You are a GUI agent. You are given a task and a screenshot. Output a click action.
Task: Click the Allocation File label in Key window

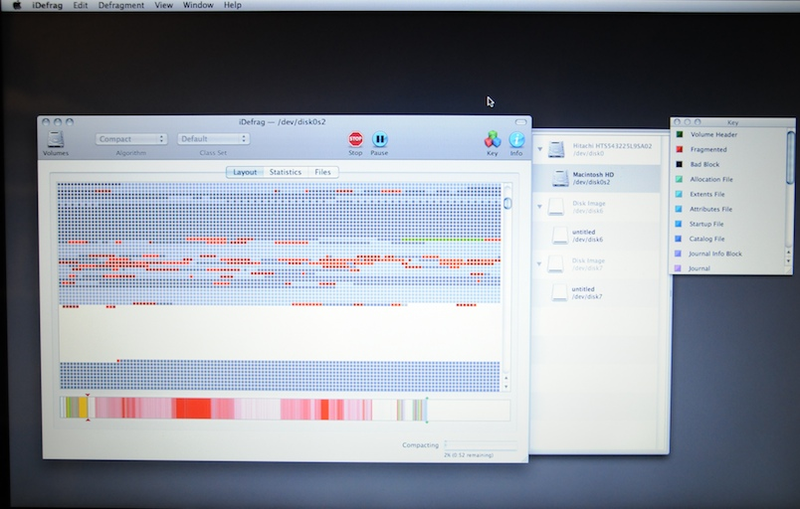[x=711, y=179]
